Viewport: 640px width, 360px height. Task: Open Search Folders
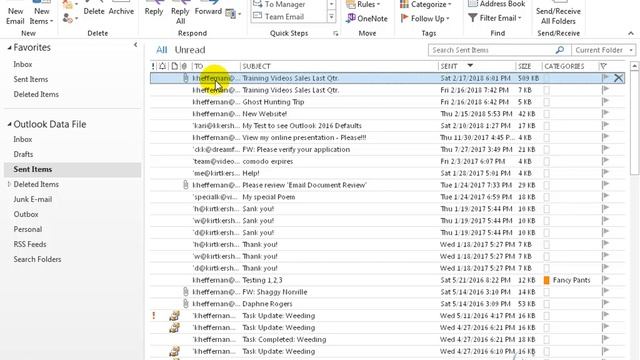(x=37, y=260)
